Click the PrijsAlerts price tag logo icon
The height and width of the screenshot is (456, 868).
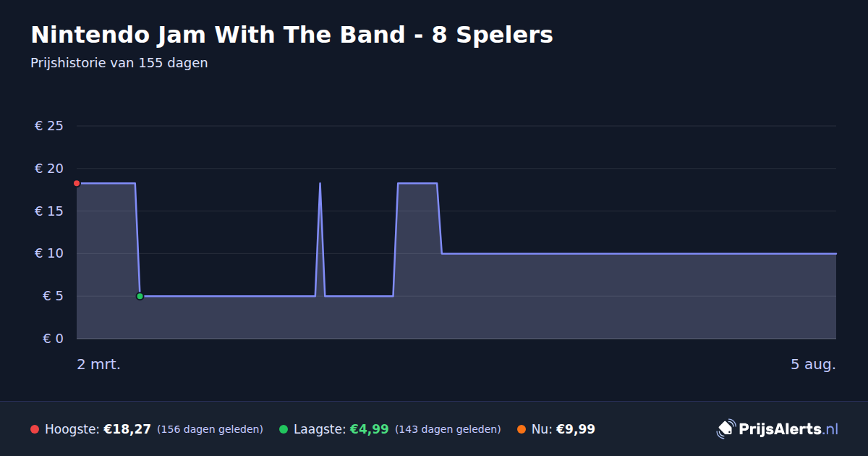point(726,429)
